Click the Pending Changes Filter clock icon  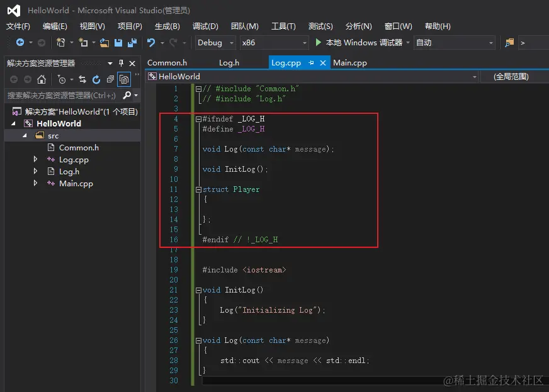coord(62,79)
